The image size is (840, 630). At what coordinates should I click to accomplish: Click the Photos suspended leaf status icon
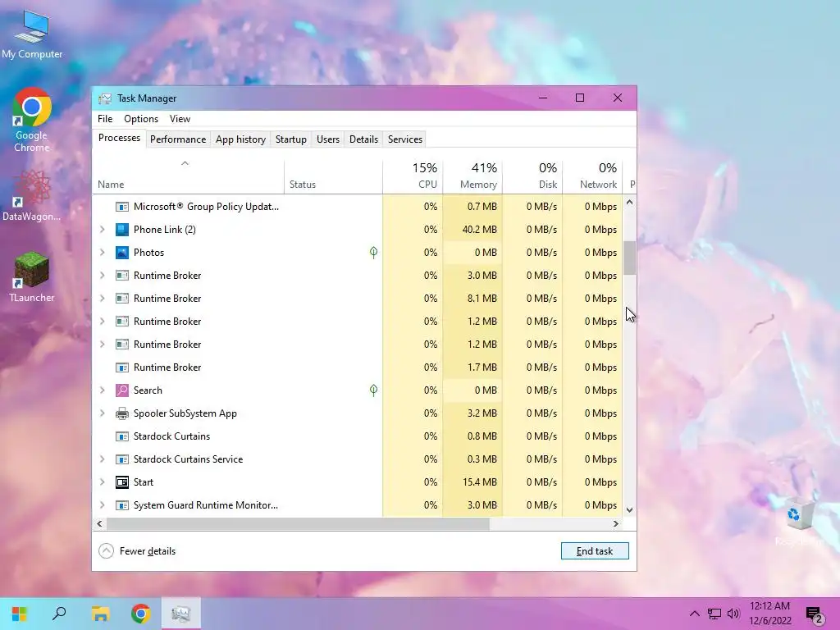point(373,253)
